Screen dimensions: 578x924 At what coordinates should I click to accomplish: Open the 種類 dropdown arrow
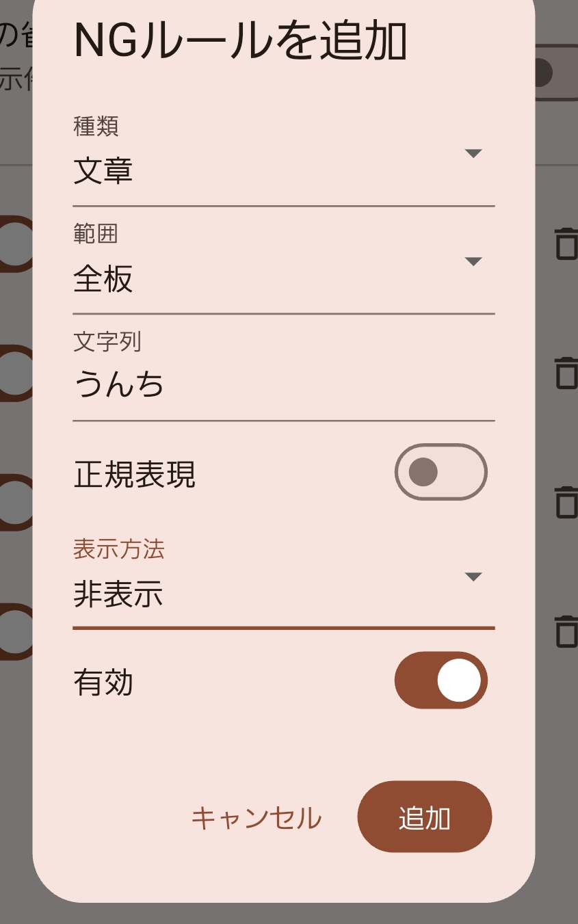(x=473, y=153)
